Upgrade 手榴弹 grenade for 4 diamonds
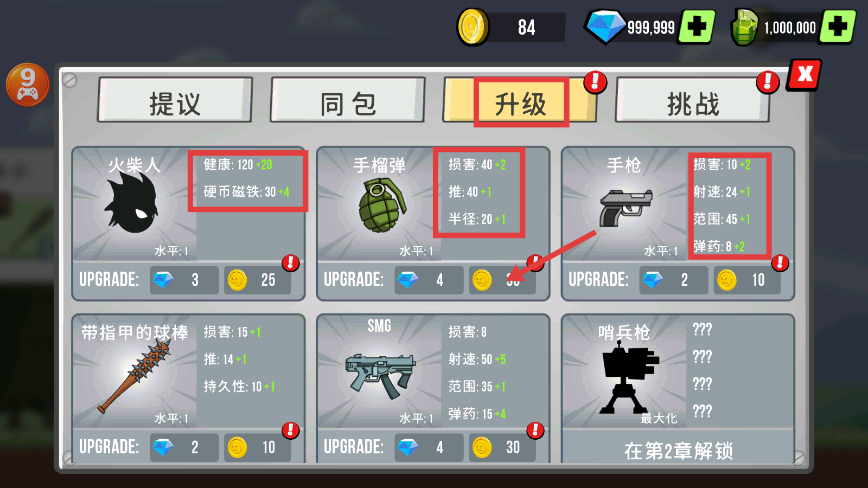Screen dimensions: 868x488 click(x=429, y=280)
